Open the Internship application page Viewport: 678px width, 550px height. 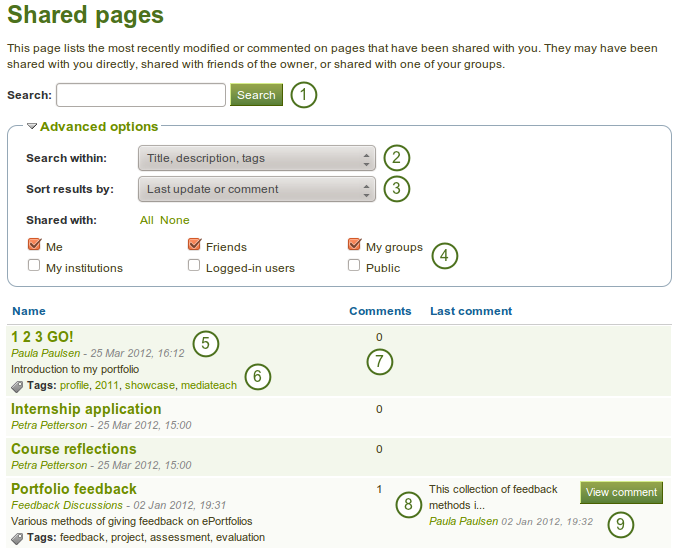coord(86,409)
